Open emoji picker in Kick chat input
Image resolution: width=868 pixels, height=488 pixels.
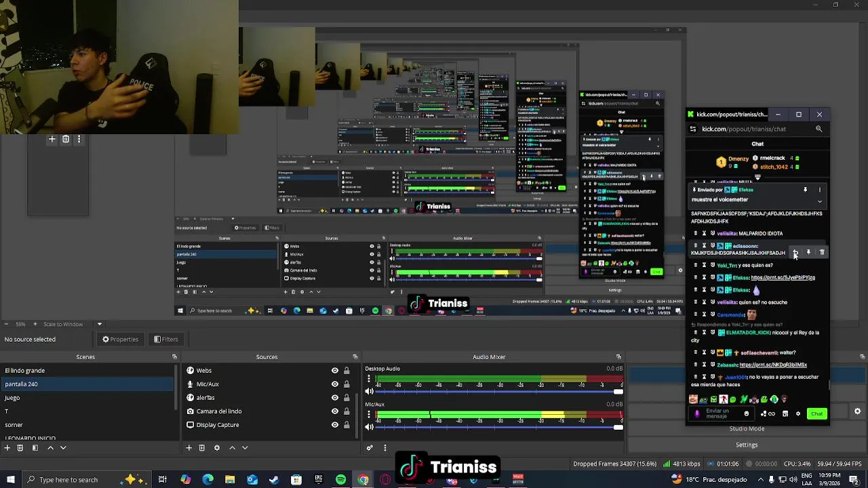point(747,413)
